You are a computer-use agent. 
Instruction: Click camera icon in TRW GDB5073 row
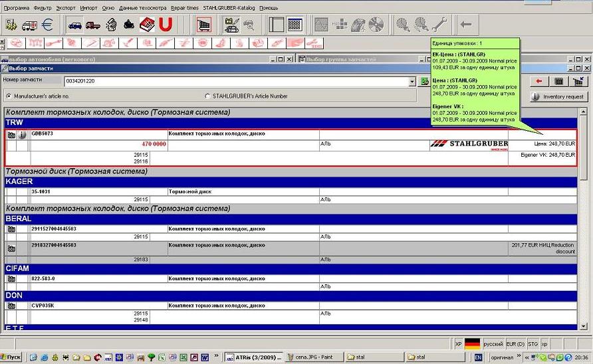click(x=11, y=135)
